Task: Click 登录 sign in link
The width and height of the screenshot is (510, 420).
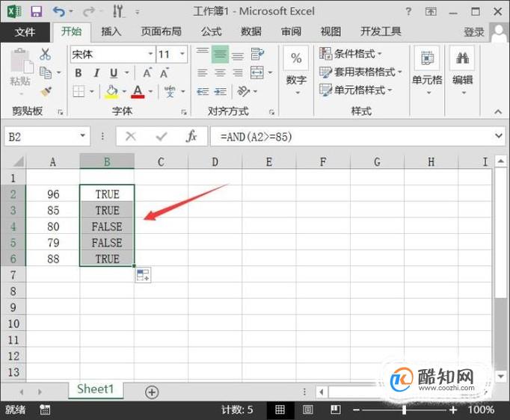Action: (474, 32)
